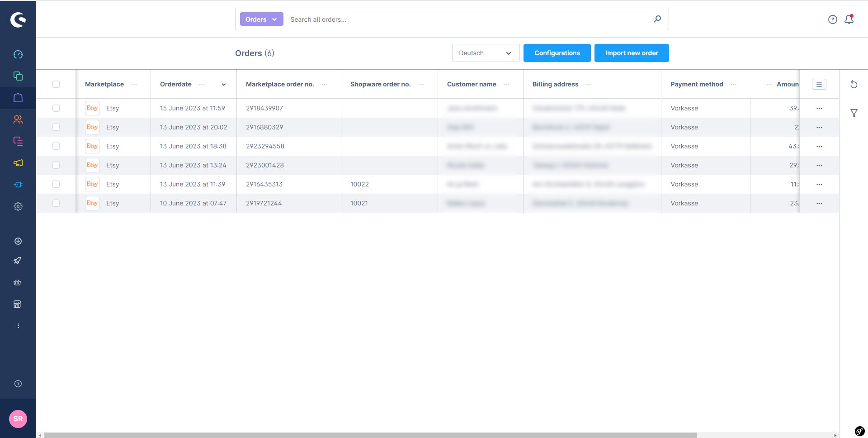Open the Customers icon in sidebar
The height and width of the screenshot is (438, 868).
(x=18, y=119)
